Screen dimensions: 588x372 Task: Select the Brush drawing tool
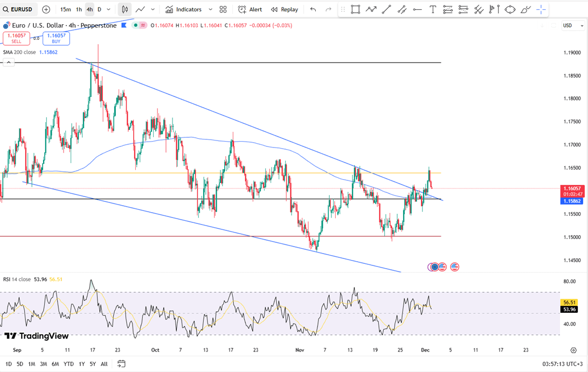[x=525, y=9]
